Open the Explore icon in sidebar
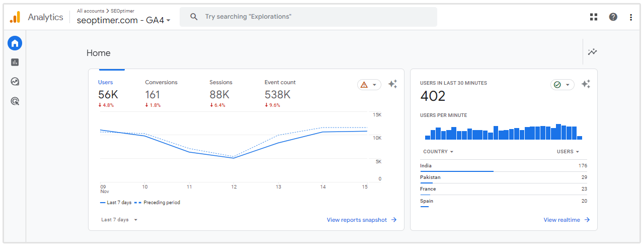The image size is (644, 247). (x=15, y=82)
